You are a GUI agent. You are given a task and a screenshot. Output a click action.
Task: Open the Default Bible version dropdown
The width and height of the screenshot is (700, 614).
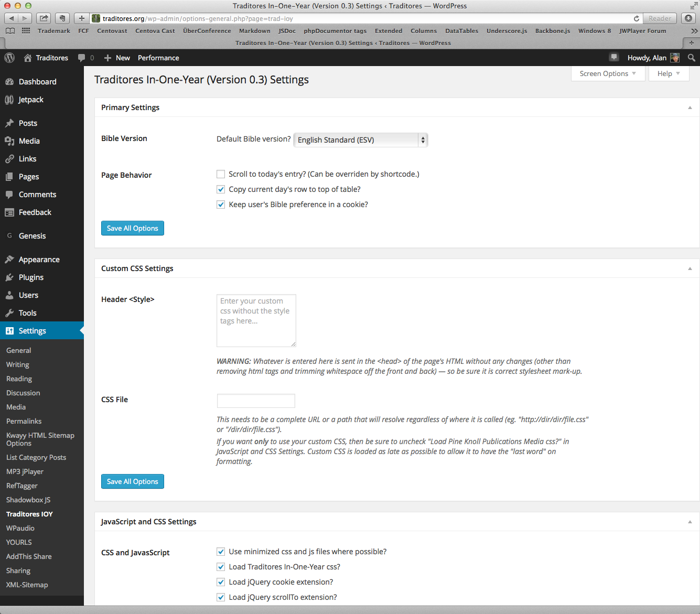click(x=361, y=140)
